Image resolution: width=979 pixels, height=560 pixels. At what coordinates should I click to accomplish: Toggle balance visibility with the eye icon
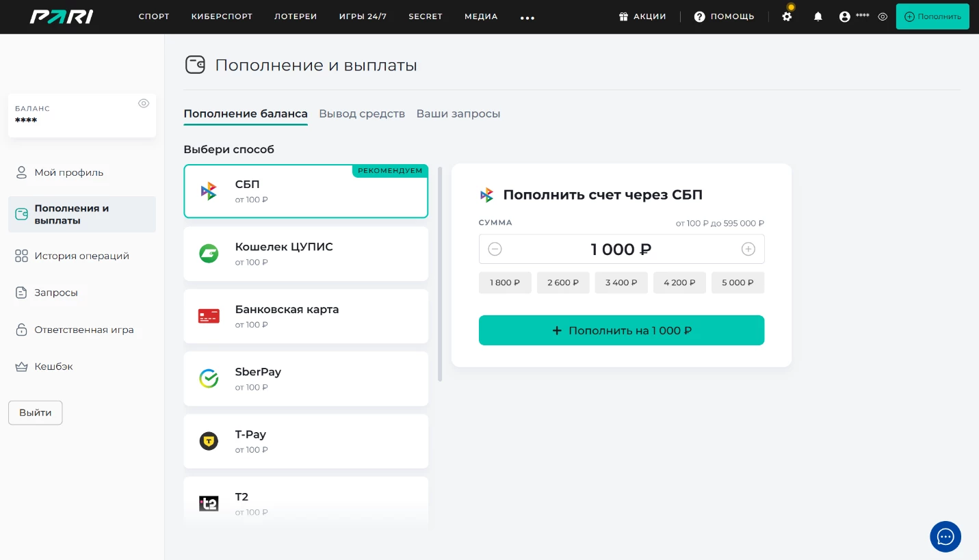click(144, 103)
